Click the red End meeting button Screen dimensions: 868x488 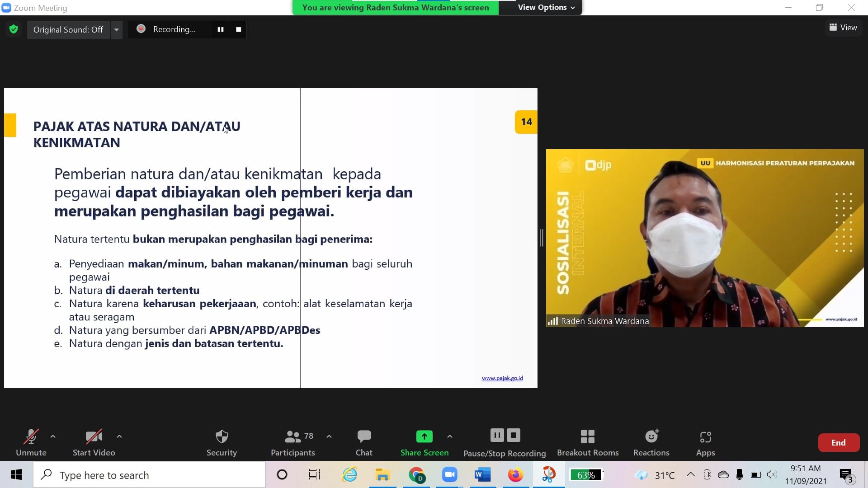(x=838, y=442)
